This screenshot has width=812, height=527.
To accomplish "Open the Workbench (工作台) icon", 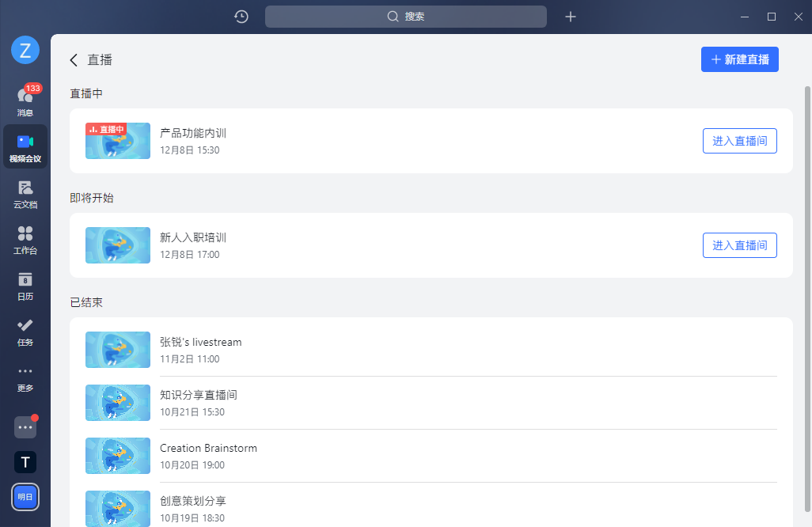I will [25, 239].
